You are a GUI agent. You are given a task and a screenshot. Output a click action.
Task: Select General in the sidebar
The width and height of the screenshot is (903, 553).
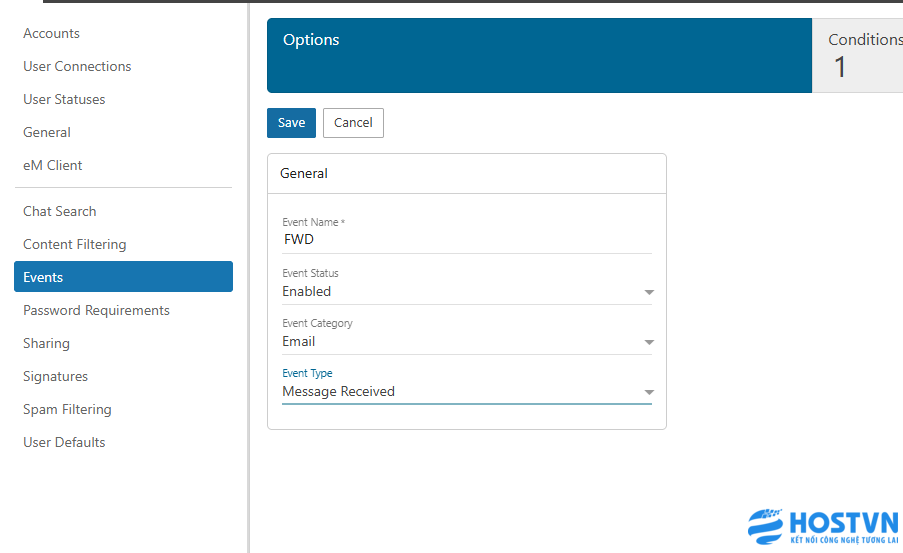coord(47,132)
